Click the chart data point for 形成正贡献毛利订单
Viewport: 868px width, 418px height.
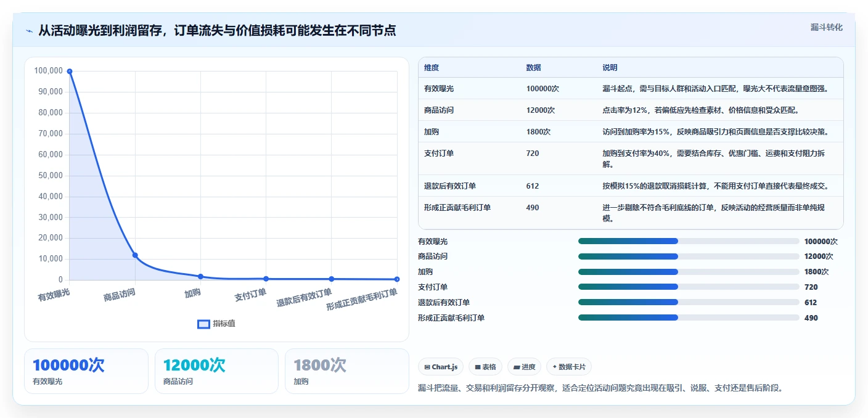tap(396, 279)
